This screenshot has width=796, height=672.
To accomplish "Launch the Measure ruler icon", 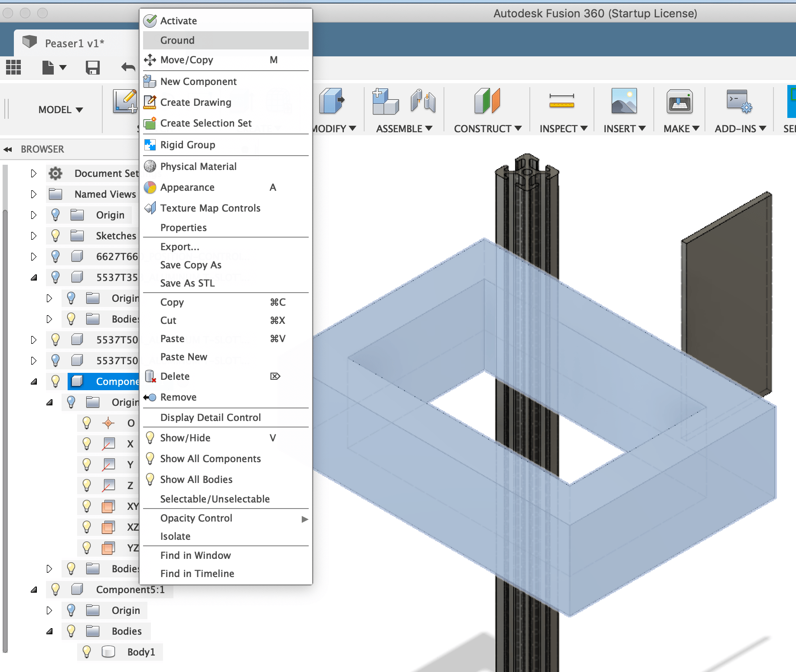I will pos(561,101).
